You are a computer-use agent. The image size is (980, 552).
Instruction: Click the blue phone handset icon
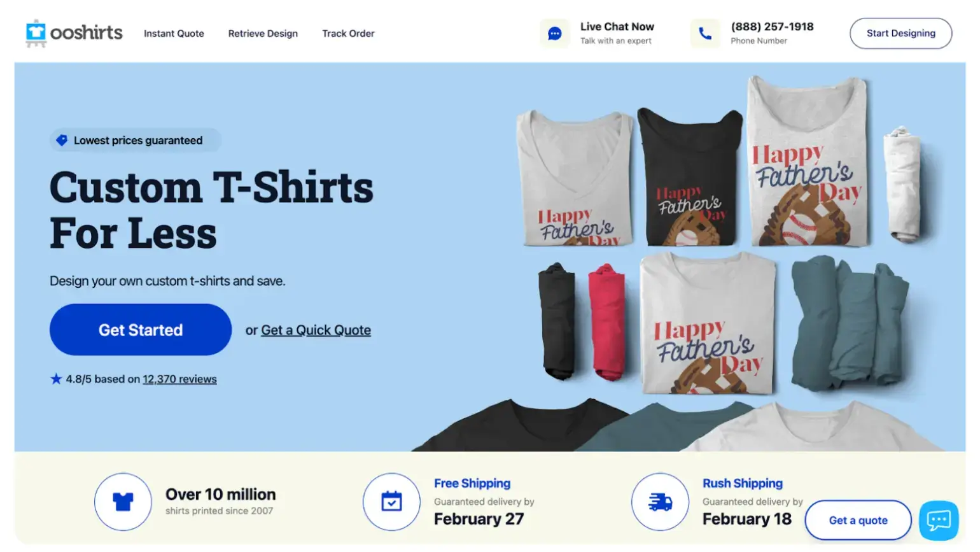coord(705,33)
